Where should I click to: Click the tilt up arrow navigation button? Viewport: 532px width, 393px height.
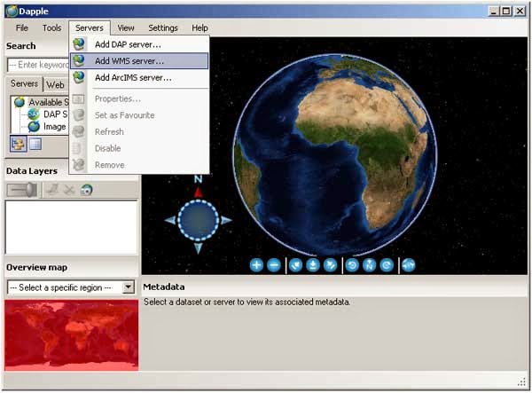295,265
